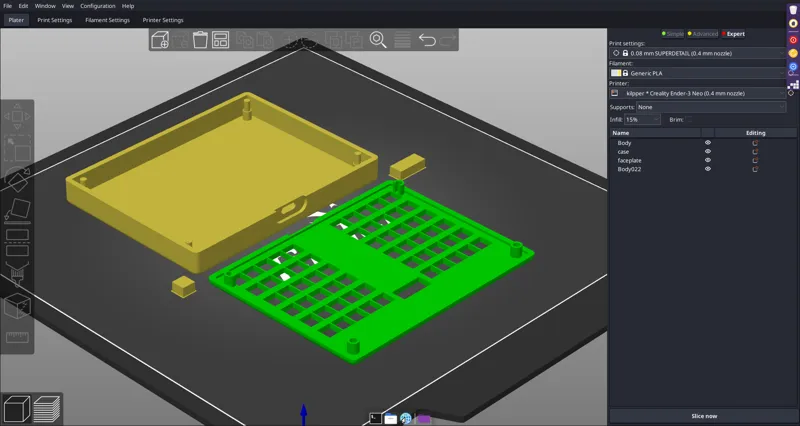
Task: Select the Move gizmo tool
Action: click(x=17, y=116)
